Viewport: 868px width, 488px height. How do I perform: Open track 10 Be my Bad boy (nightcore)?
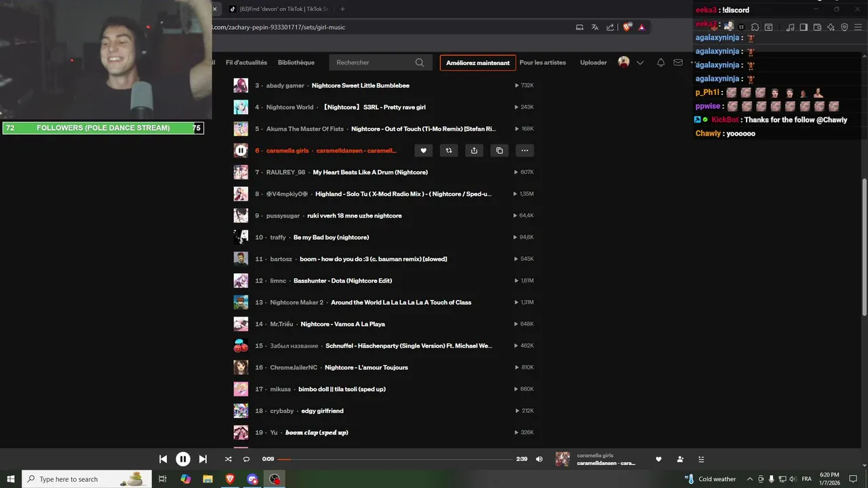tap(331, 237)
